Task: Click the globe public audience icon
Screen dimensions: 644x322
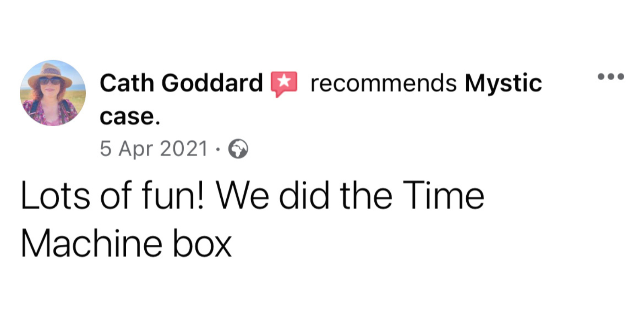Action: (x=238, y=150)
